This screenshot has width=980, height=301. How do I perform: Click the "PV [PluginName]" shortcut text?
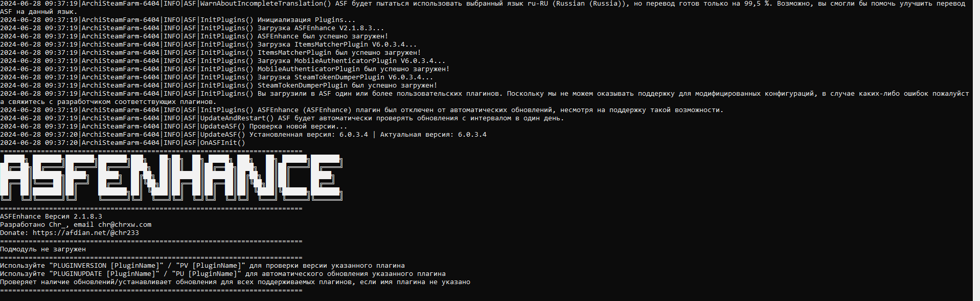209,266
